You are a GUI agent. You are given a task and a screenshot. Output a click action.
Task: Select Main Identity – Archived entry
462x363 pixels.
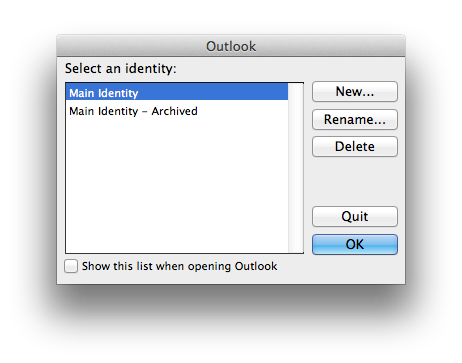(177, 111)
